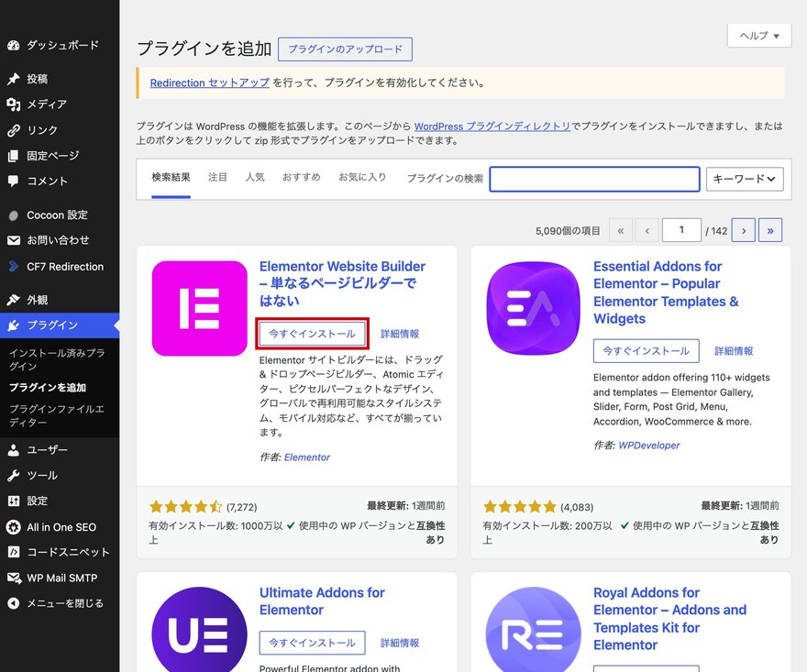The image size is (807, 672).
Task: Click the wrench icon beside ツール
Action: tap(14, 476)
